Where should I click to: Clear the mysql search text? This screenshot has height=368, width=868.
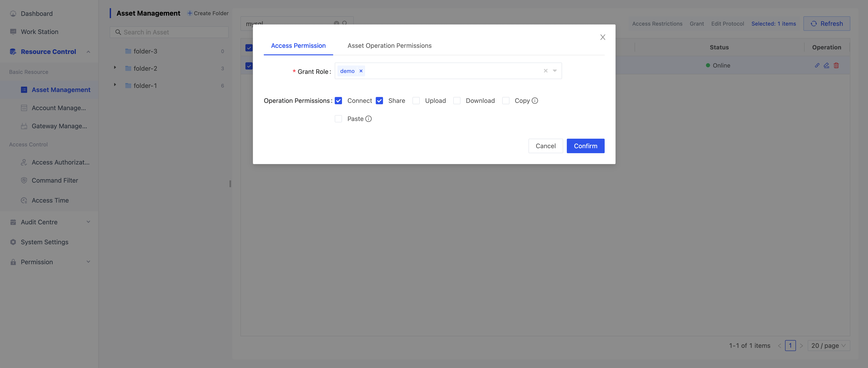[x=336, y=23]
